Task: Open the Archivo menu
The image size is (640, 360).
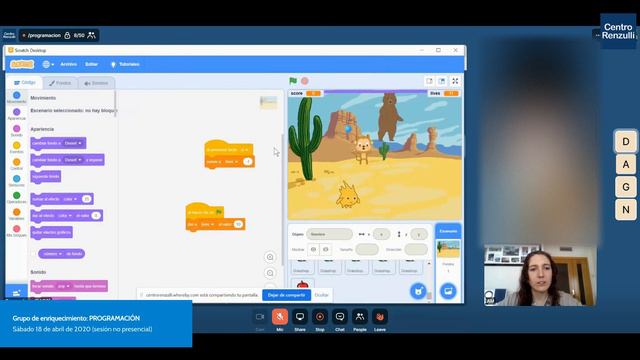Action: click(69, 64)
